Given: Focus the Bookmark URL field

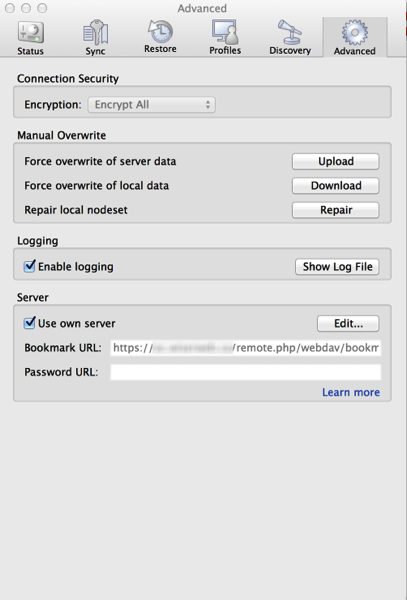Looking at the screenshot, I should pos(246,348).
